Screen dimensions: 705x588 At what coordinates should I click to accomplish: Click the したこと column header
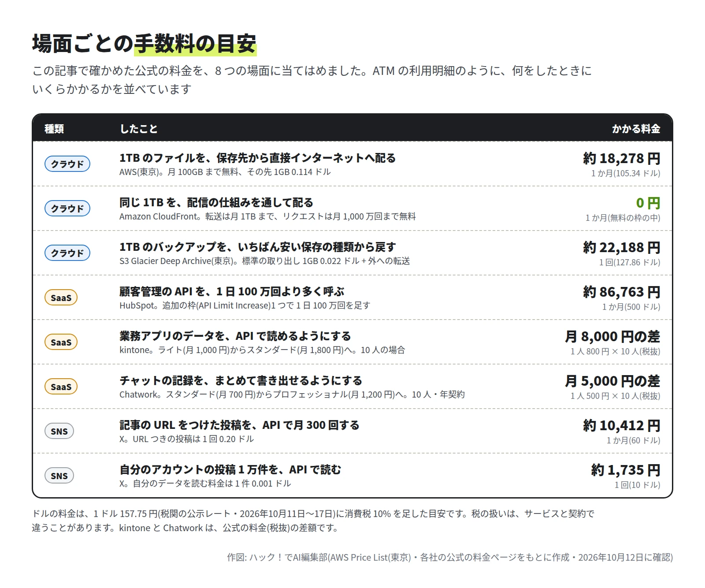[x=139, y=129]
